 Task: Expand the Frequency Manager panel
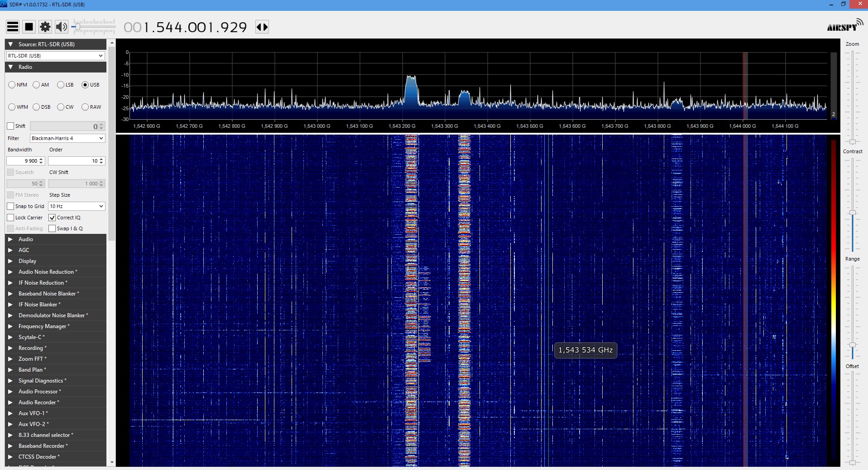click(x=56, y=326)
